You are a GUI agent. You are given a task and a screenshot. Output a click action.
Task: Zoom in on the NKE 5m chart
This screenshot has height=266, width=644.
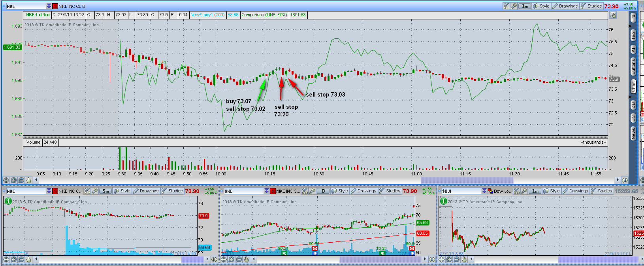tap(14, 260)
